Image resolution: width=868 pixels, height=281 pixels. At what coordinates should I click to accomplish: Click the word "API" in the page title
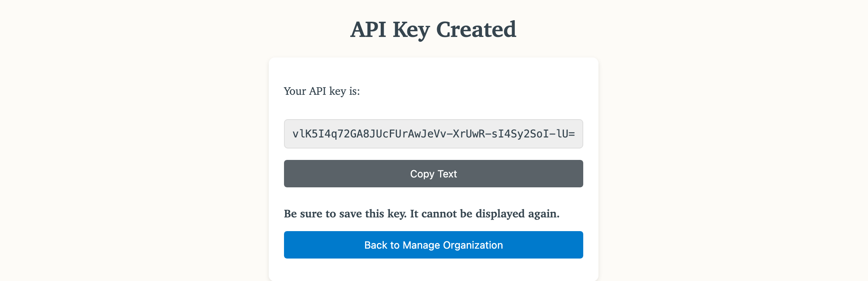coord(368,29)
